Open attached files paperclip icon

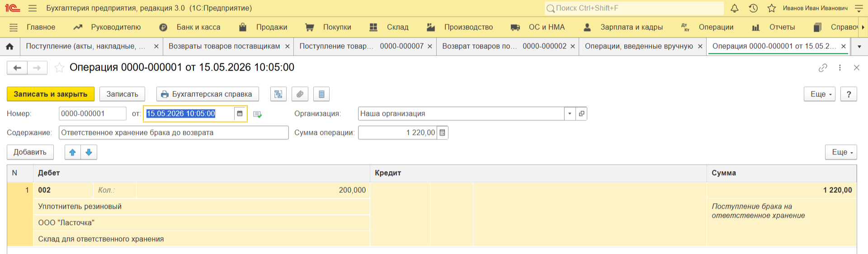tap(300, 94)
